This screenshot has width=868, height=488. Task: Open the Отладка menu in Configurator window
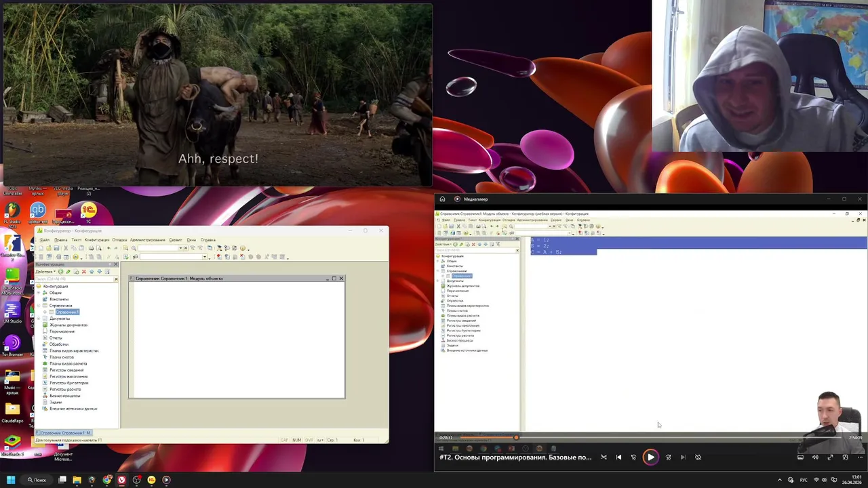click(x=119, y=240)
